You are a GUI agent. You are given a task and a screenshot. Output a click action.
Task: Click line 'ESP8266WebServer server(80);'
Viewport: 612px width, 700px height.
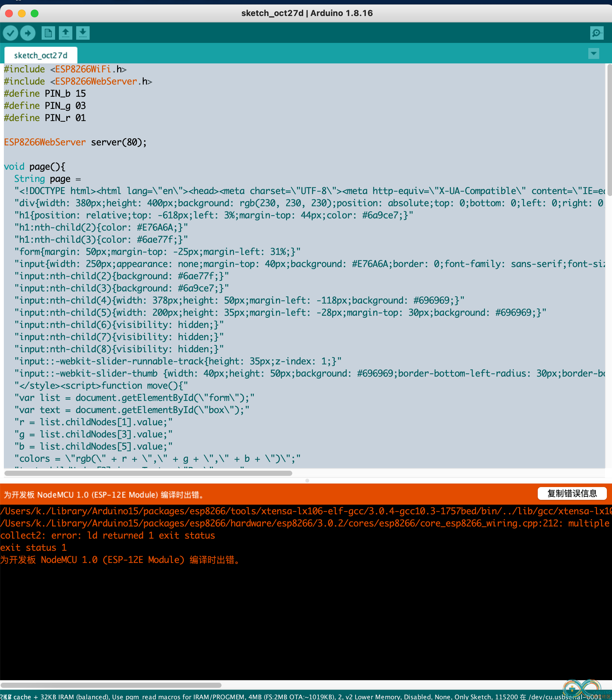[75, 142]
